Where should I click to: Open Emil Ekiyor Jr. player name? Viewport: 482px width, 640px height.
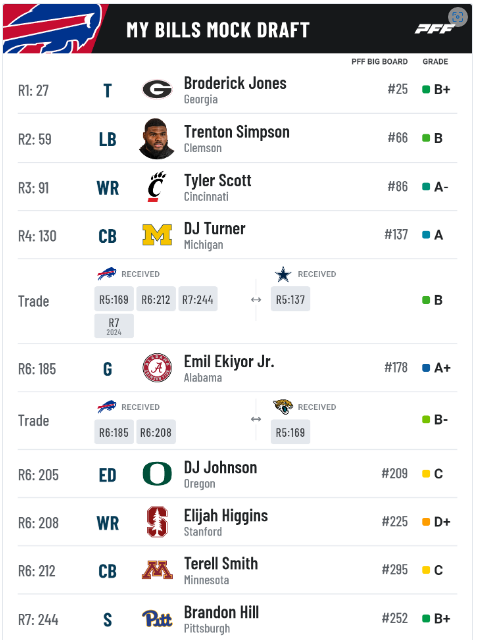229,362
